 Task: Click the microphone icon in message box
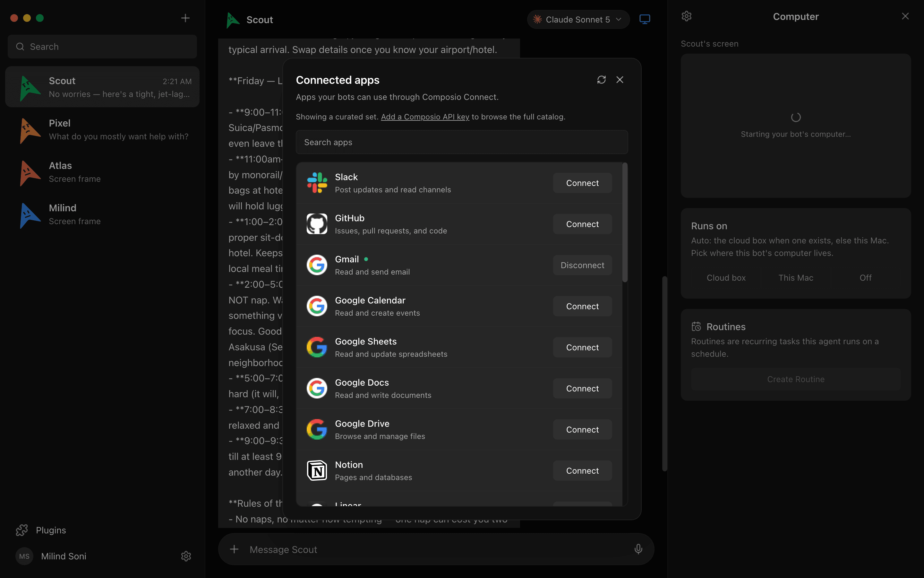point(638,549)
